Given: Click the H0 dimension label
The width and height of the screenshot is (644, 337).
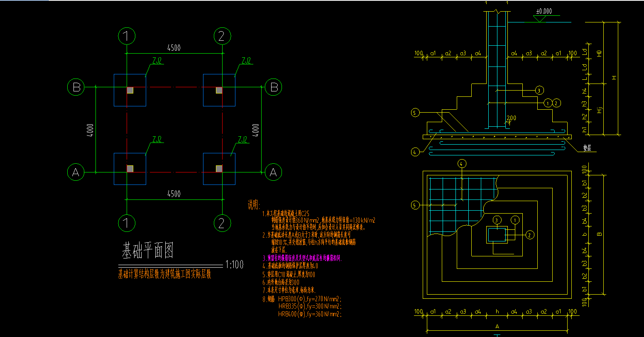Looking at the screenshot, I should [x=599, y=53].
